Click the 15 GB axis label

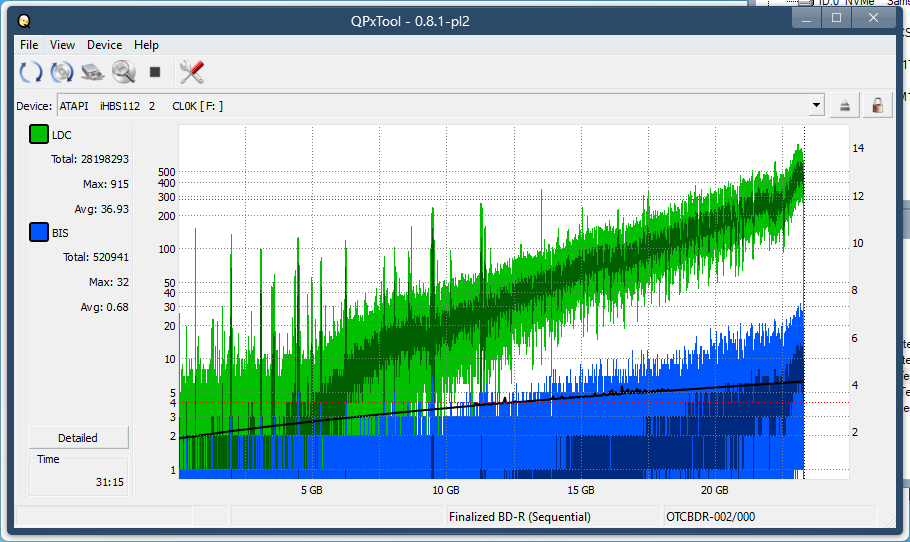coord(581,490)
